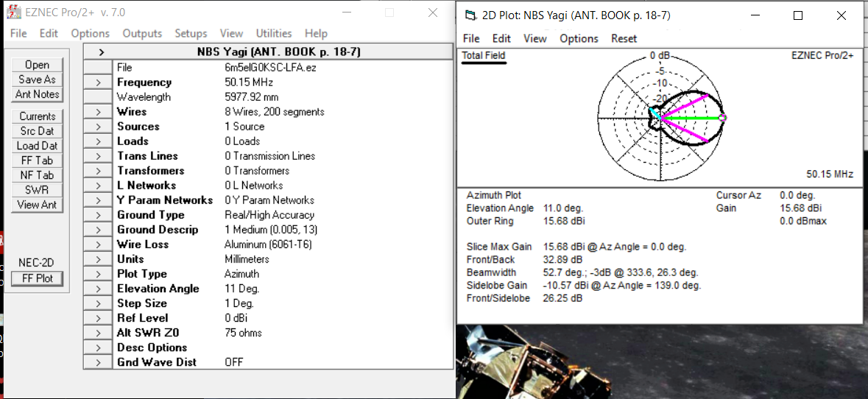Viewport: 868px width, 399px height.
Task: Click arrow button next to Trans Lines
Action: click(x=99, y=156)
